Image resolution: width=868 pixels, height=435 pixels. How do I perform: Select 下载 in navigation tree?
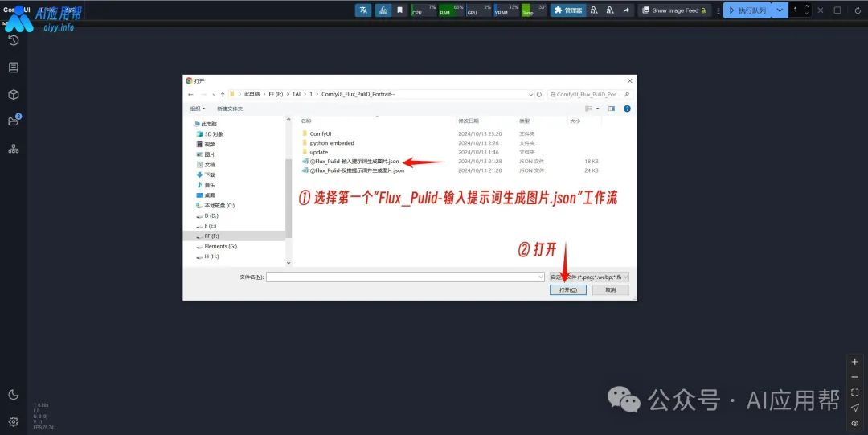pyautogui.click(x=207, y=174)
